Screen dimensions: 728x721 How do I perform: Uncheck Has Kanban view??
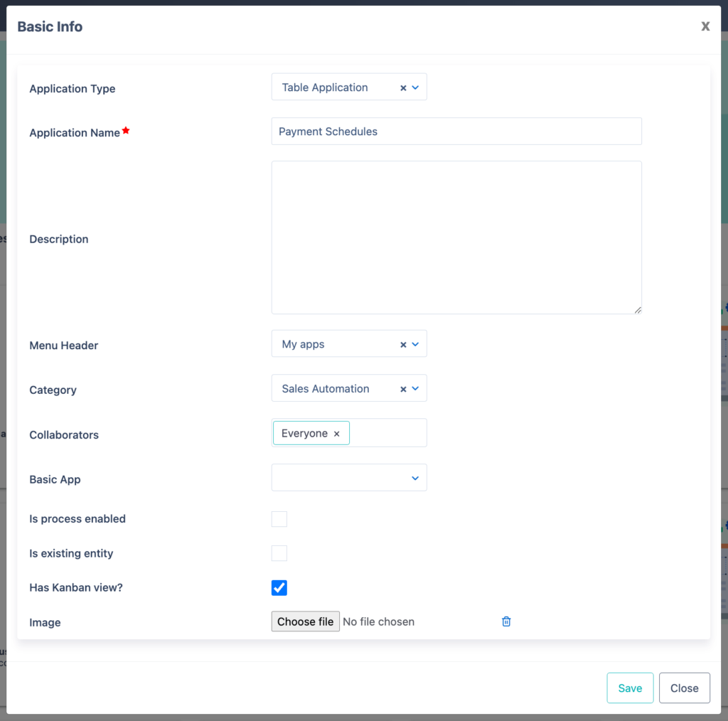pyautogui.click(x=279, y=587)
